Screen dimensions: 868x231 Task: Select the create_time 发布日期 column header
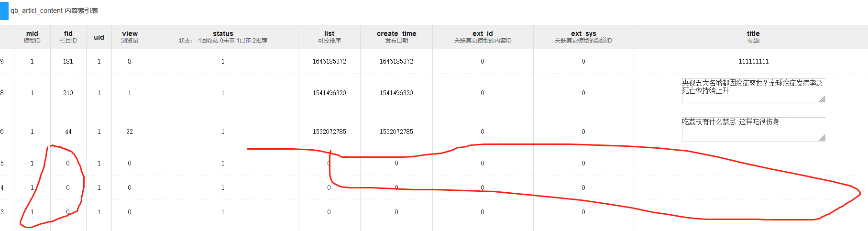coord(396,37)
